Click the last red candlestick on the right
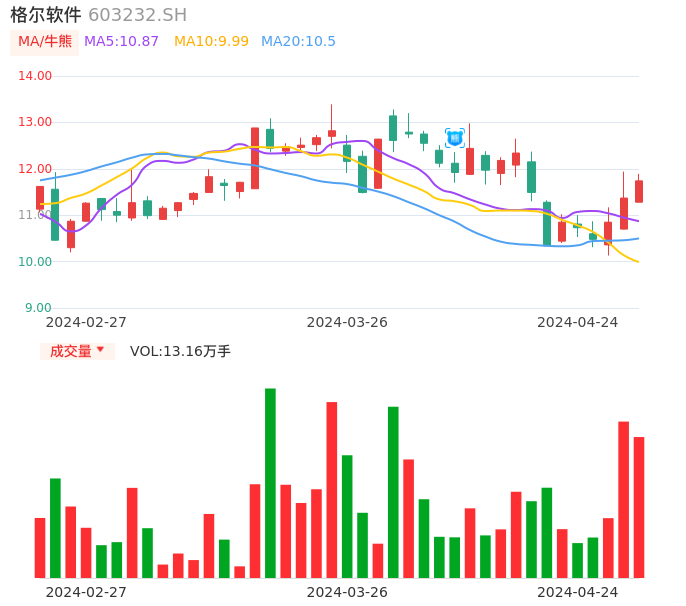This screenshot has height=606, width=686. click(x=639, y=191)
